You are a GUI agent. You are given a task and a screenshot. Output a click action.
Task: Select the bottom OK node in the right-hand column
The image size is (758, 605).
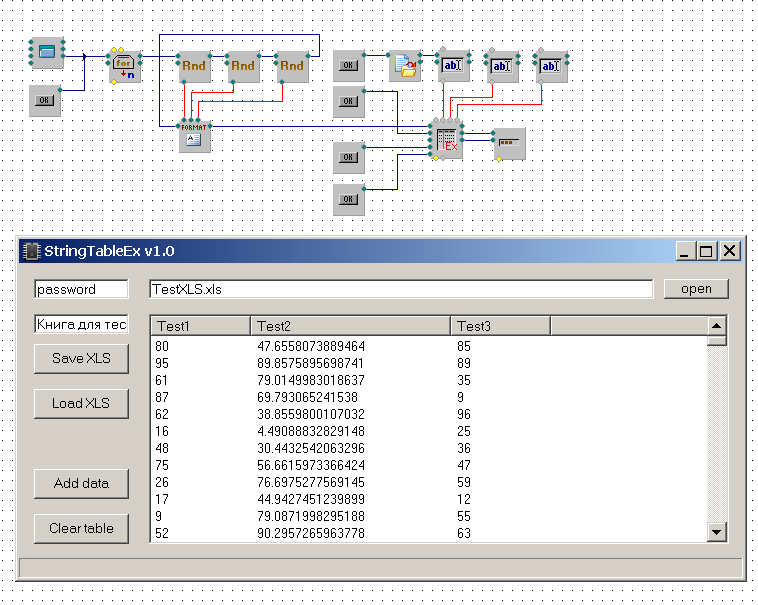coord(349,199)
